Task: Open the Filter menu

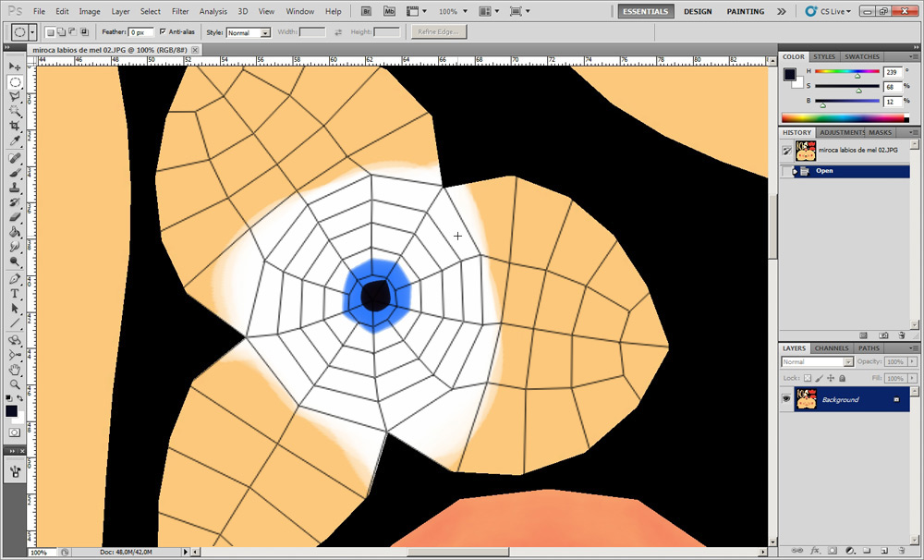Action: (x=180, y=11)
